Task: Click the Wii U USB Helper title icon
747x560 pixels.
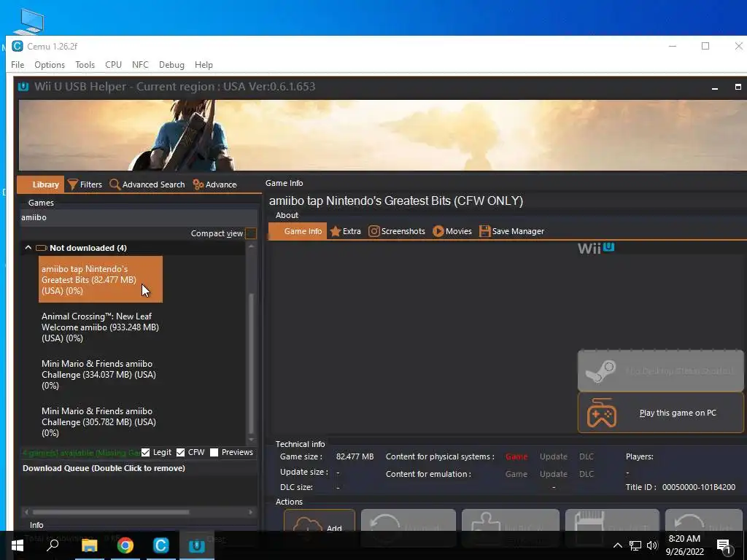Action: click(x=23, y=87)
